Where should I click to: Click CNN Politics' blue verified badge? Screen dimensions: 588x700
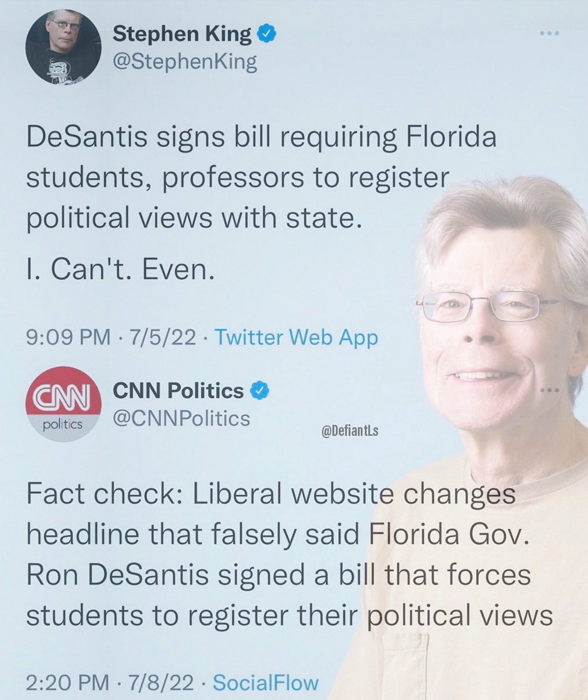259,391
